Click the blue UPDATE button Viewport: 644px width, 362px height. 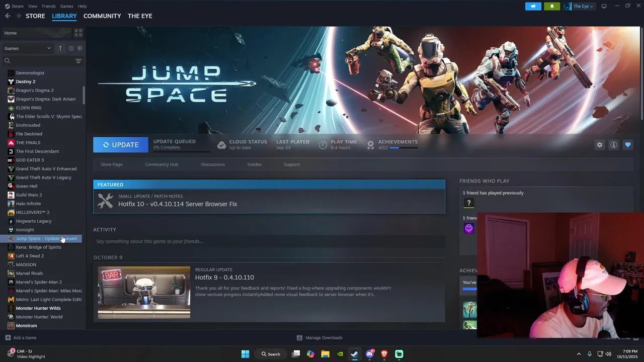[x=121, y=145]
